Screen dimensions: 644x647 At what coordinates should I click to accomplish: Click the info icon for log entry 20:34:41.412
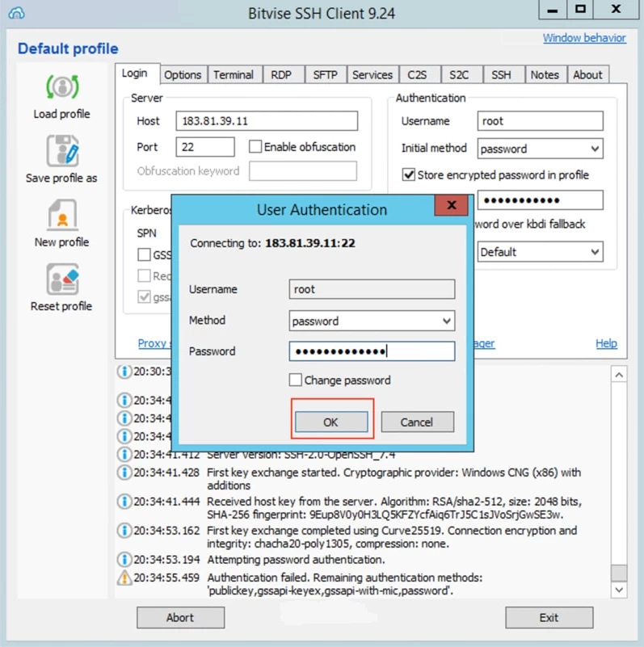(x=124, y=454)
